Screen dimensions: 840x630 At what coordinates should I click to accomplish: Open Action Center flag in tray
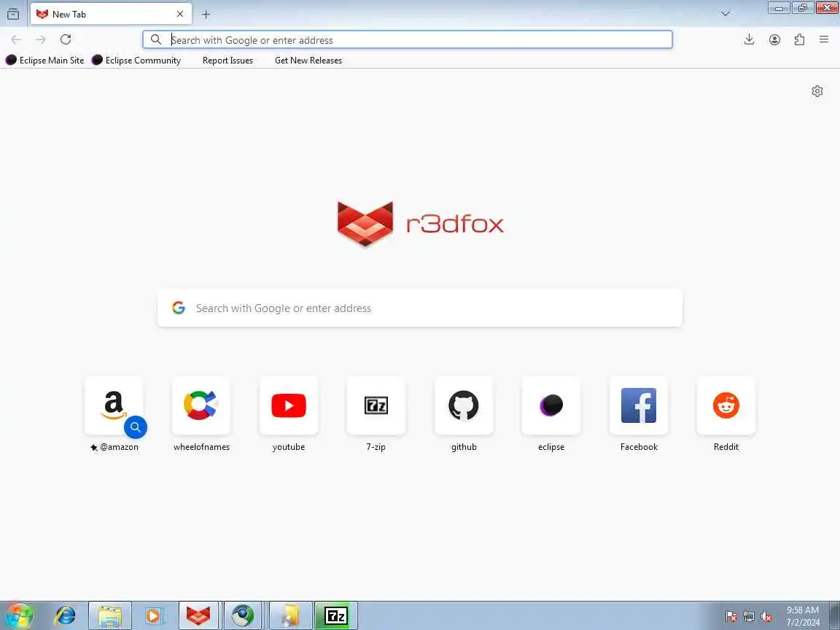pyautogui.click(x=731, y=616)
